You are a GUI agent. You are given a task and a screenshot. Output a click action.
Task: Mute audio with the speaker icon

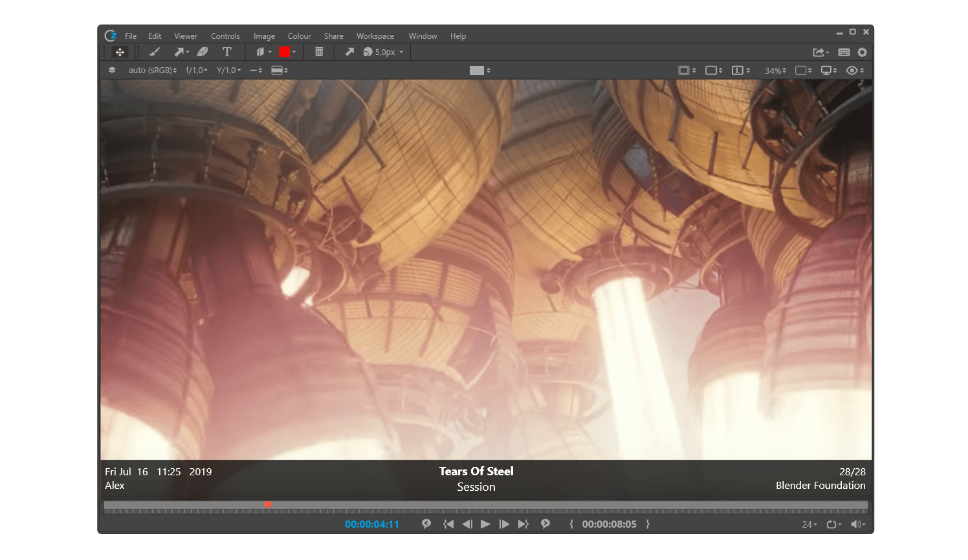pyautogui.click(x=856, y=524)
